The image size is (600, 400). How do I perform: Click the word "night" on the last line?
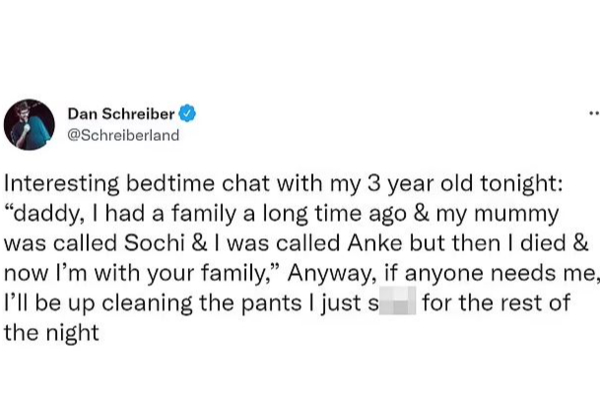pos(73,333)
